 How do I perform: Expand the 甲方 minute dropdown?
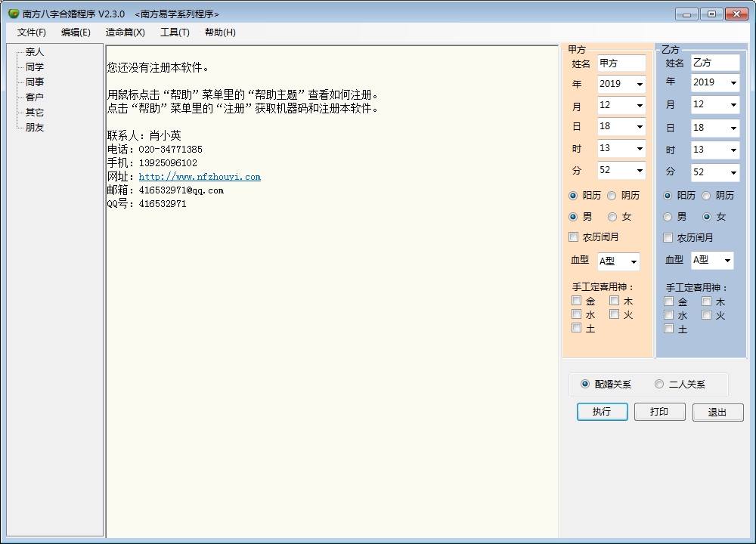[x=640, y=170]
